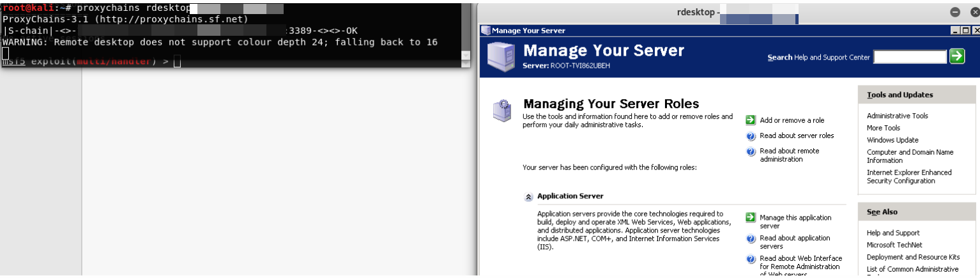Screen dimensions: 980x278
Task: Open Administrative Tools under Tools and Updates
Action: pos(897,116)
